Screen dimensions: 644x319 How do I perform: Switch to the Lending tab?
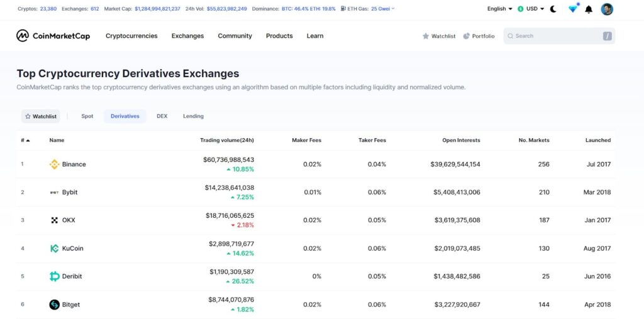click(193, 116)
